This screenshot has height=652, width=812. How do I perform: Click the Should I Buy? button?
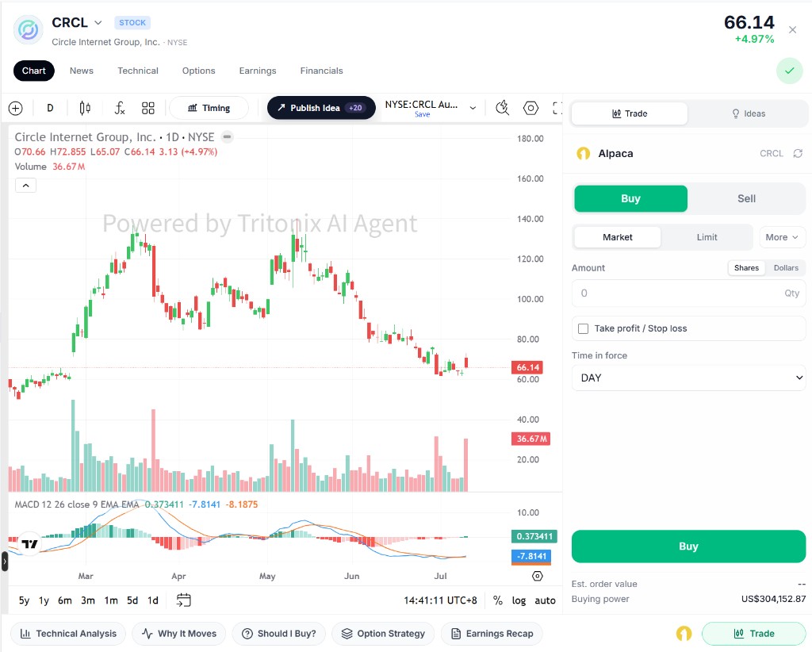[278, 633]
